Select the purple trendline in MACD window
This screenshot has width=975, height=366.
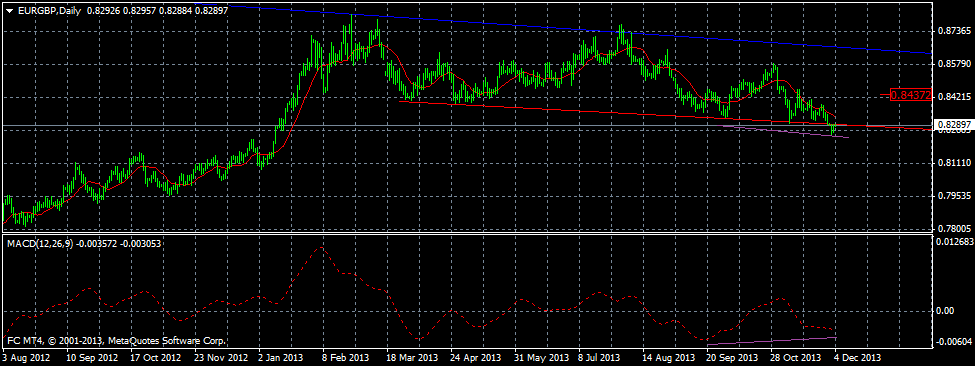tap(772, 341)
